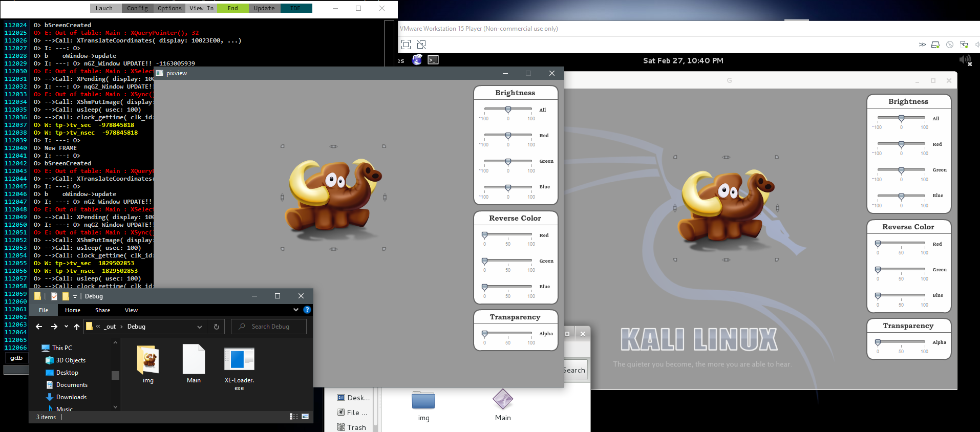The height and width of the screenshot is (432, 980).
Task: Open recent locations dropdown in explorer
Action: (x=66, y=327)
